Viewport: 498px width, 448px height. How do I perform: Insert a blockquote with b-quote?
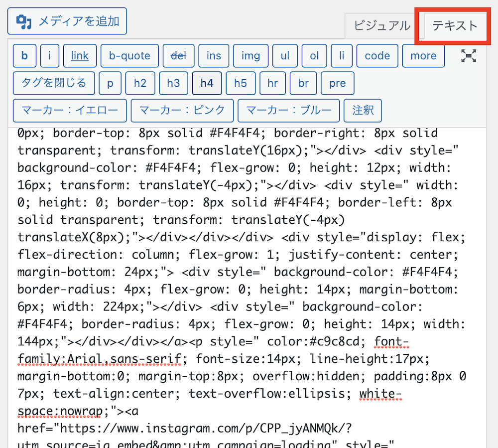pos(129,56)
